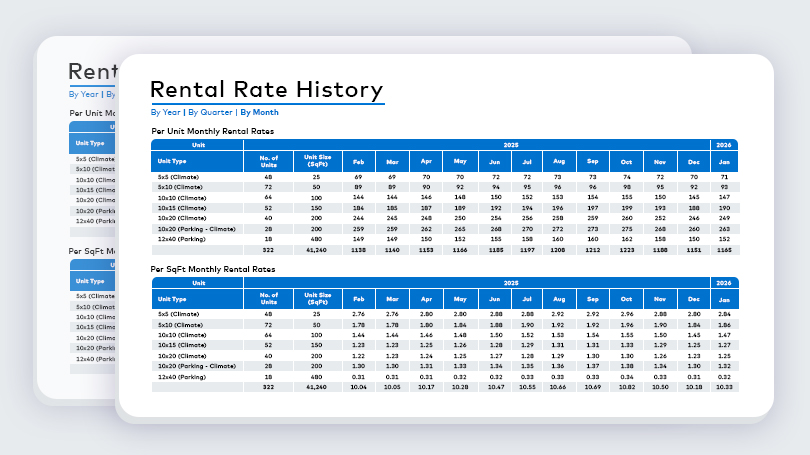Click the Feb column header in Per Unit table

click(x=359, y=162)
